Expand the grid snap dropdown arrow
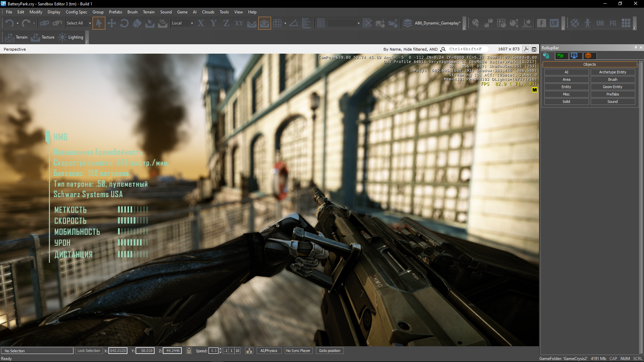 click(x=285, y=23)
